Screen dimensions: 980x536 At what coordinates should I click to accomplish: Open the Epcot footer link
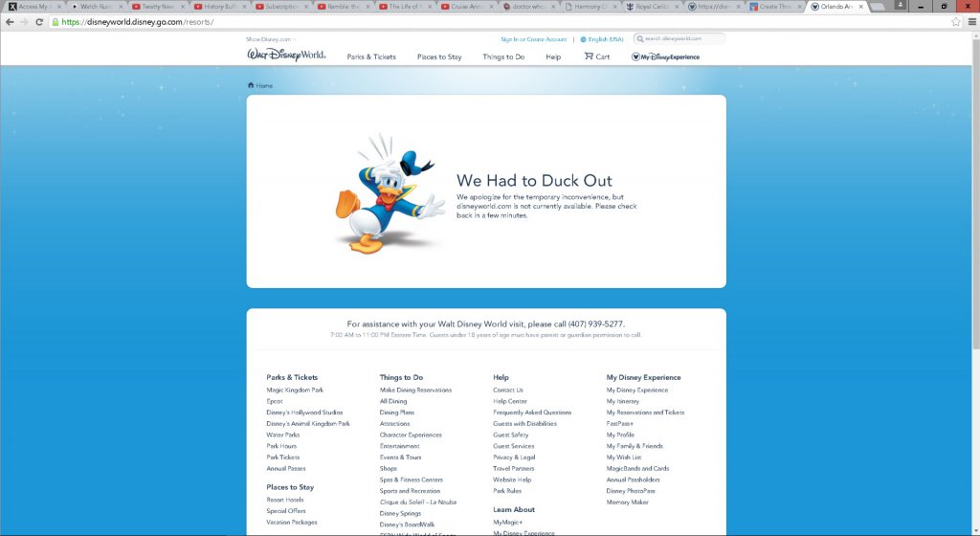pos(275,401)
